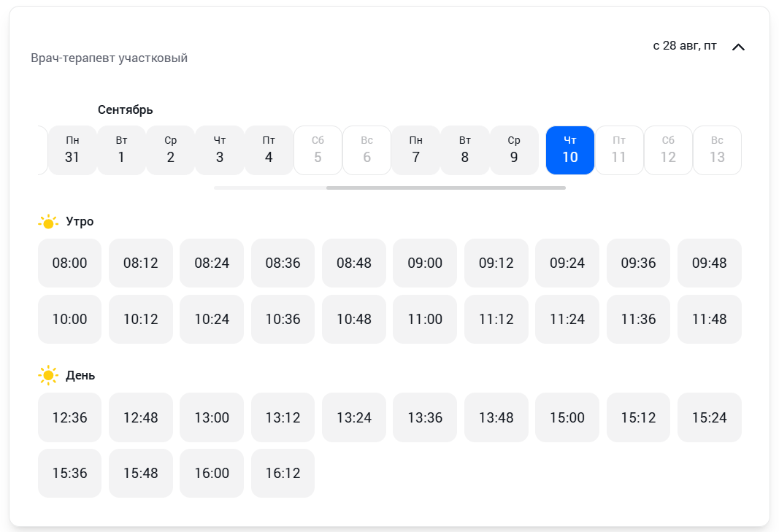Book the 10:00 time slot
Image resolution: width=779 pixels, height=532 pixels.
[x=69, y=319]
